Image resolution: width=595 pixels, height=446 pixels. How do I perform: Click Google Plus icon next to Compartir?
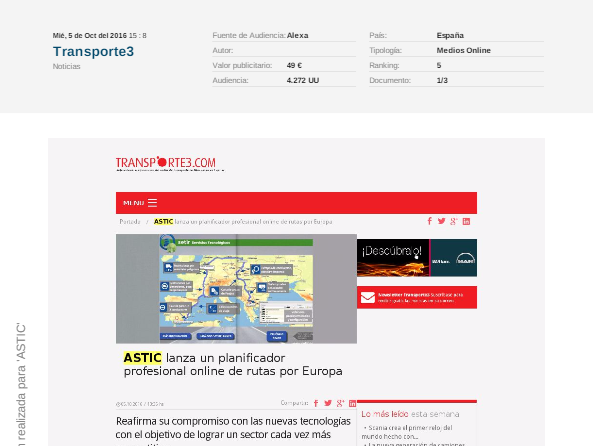[340, 403]
